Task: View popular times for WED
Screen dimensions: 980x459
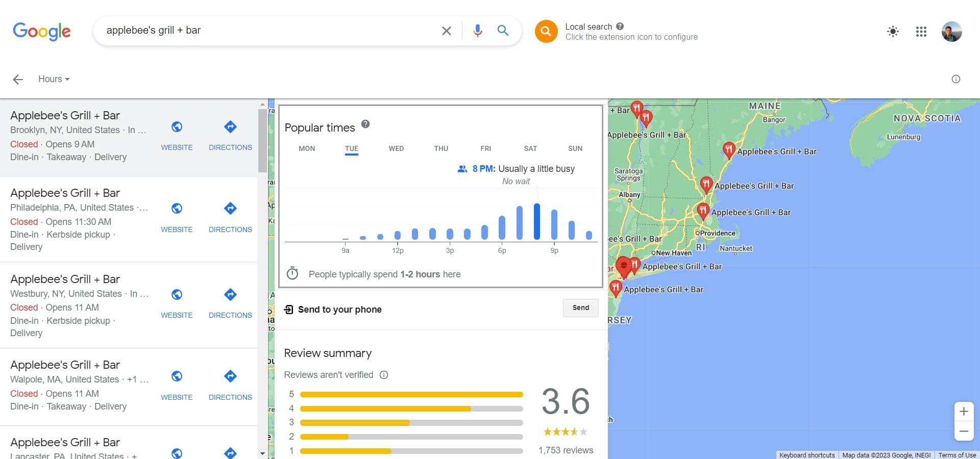Action: pyautogui.click(x=396, y=148)
